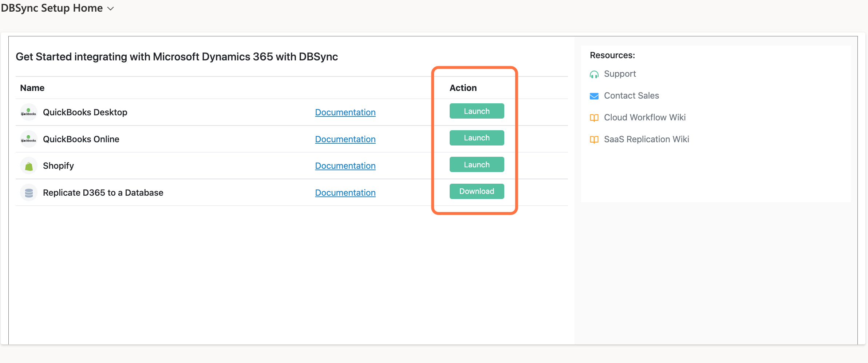This screenshot has width=868, height=363.
Task: Click the Get Started integrating heading
Action: tap(177, 57)
